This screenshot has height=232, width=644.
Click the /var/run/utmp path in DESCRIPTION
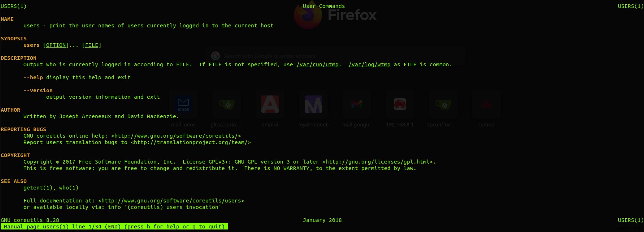click(x=317, y=64)
